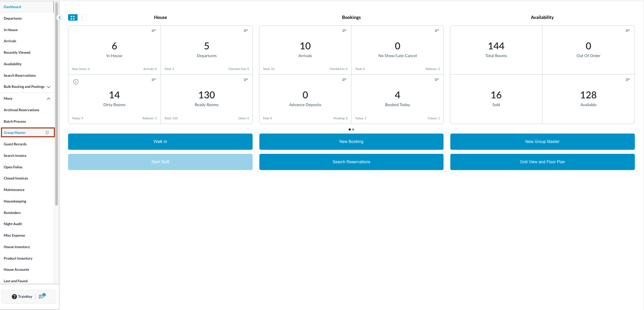
Task: Switch dashboard to grid view
Action: point(73,18)
